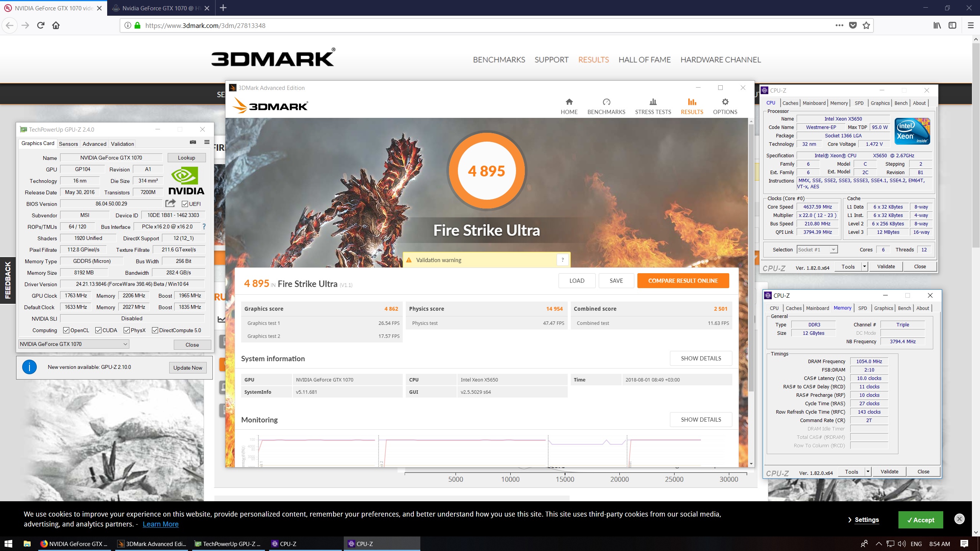Screen dimensions: 980x551
Task: Open Firefox library icon
Action: point(937,26)
